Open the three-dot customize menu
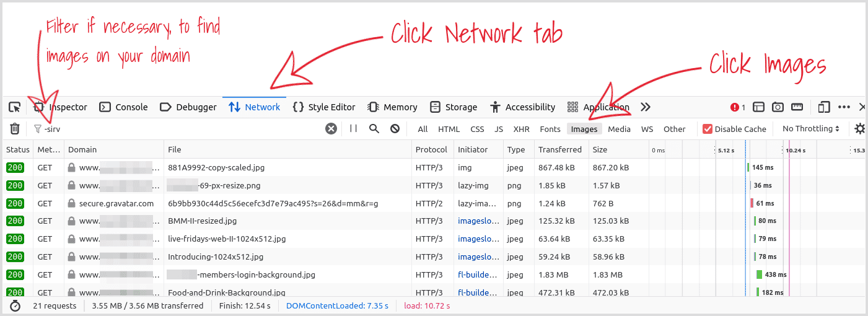The height and width of the screenshot is (316, 868). [844, 107]
